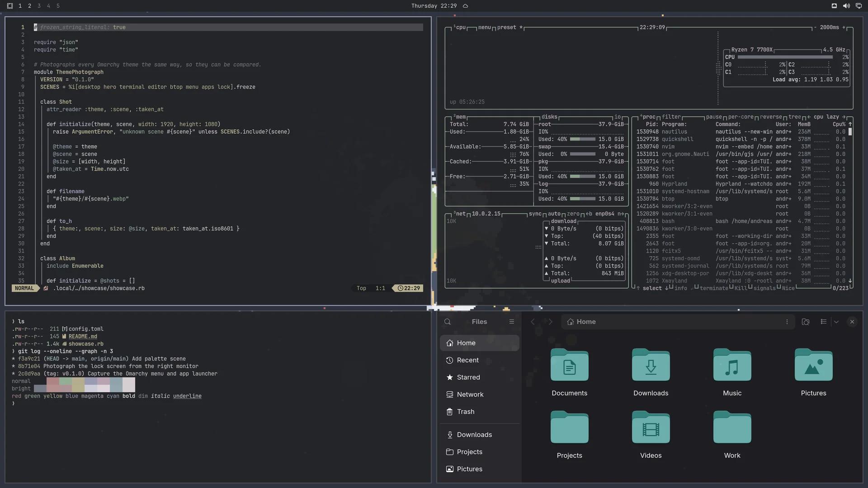Open the Files view options dropdown arrow

[836, 322]
